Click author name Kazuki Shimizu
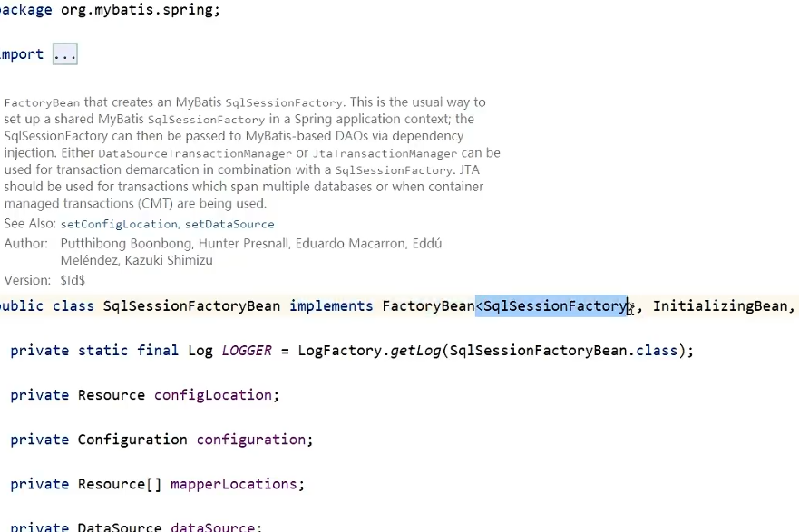The height and width of the screenshot is (532, 799). (169, 260)
